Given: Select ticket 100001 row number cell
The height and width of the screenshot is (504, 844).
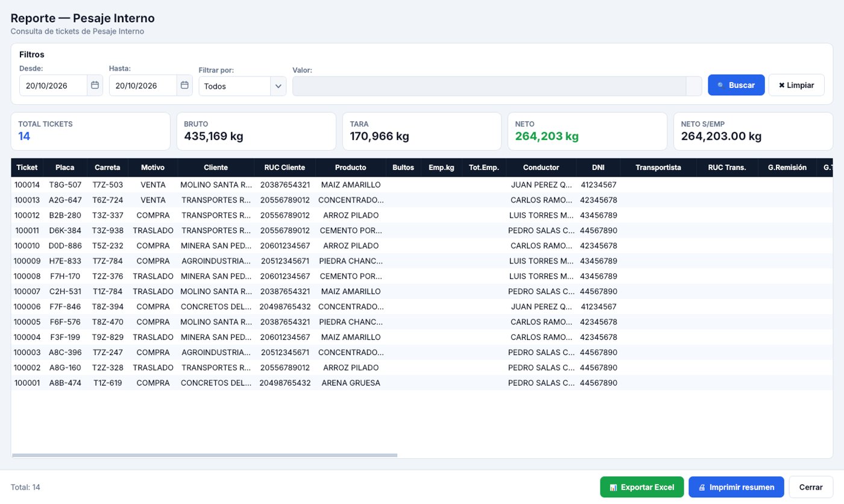Looking at the screenshot, I should (27, 383).
